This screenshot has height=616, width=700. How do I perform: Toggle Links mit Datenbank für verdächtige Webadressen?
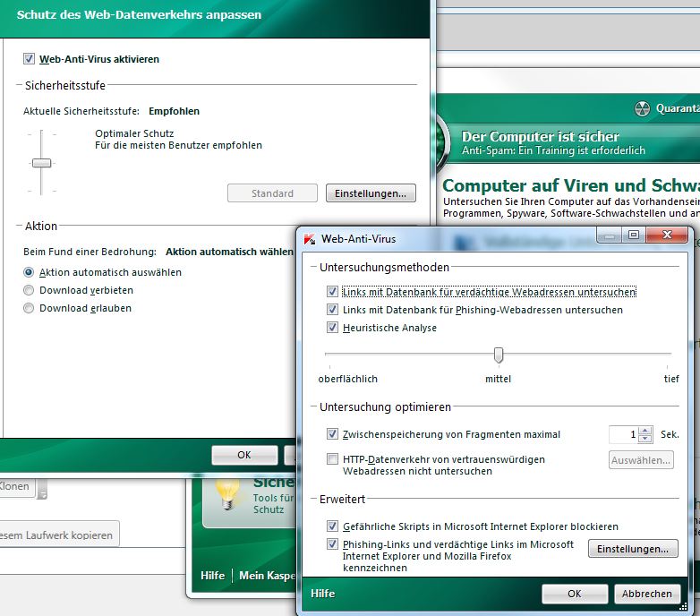pyautogui.click(x=332, y=292)
